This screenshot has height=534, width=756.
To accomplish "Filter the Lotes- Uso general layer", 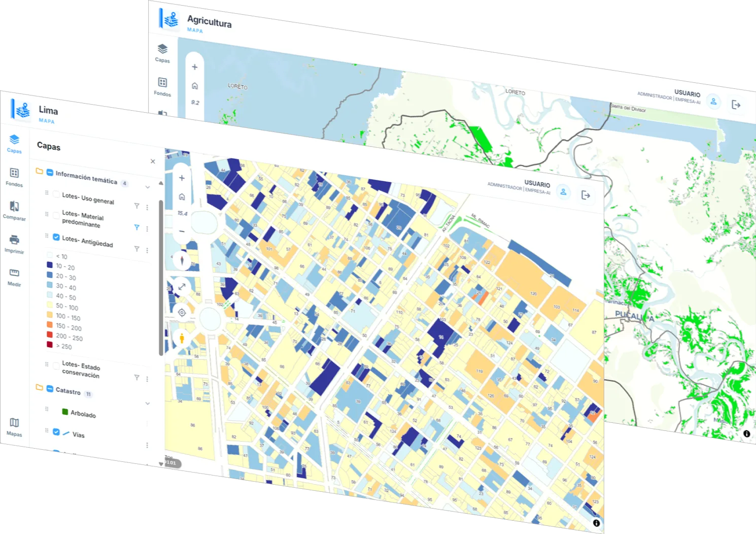I will pos(136,206).
